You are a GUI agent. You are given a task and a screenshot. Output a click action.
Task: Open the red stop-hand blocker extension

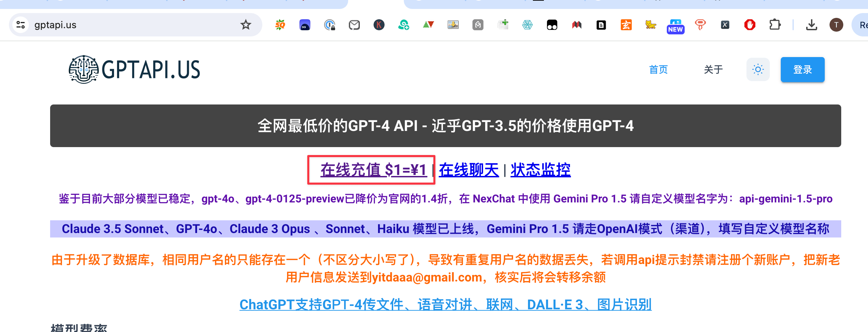tap(750, 25)
